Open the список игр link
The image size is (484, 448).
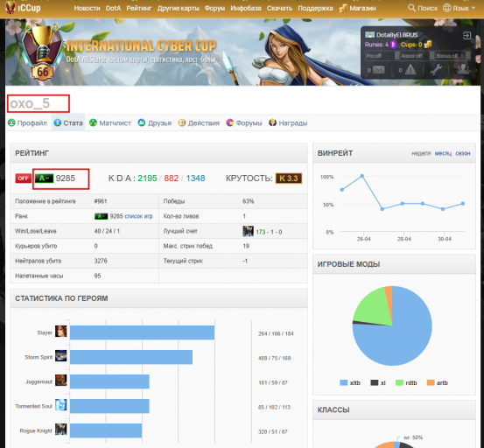click(138, 216)
